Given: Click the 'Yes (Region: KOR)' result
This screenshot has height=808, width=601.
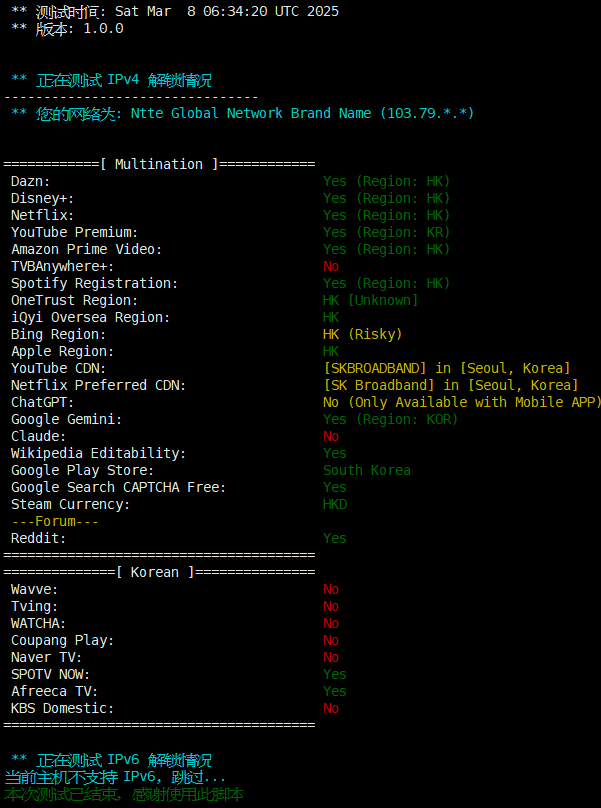Looking at the screenshot, I should click(390, 419).
